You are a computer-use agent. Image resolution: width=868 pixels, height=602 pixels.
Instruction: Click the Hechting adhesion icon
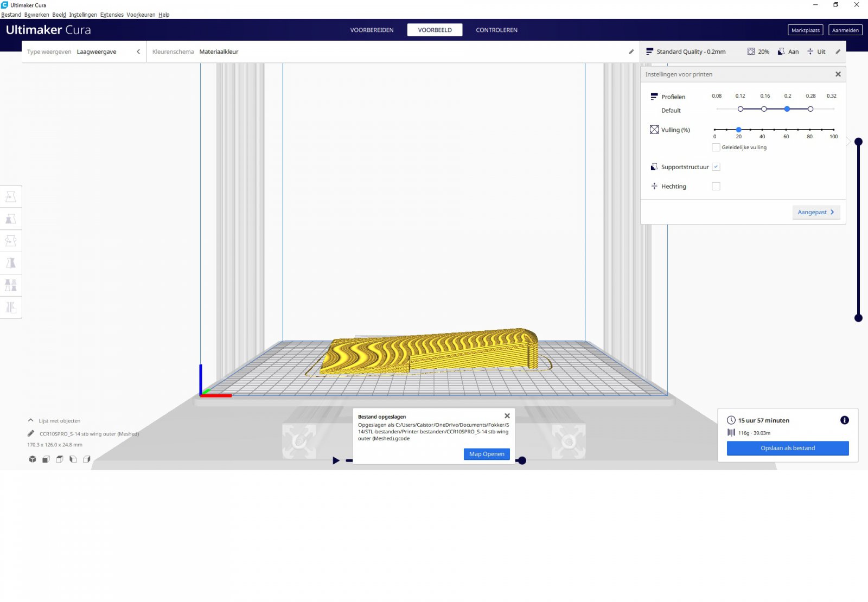(x=654, y=186)
